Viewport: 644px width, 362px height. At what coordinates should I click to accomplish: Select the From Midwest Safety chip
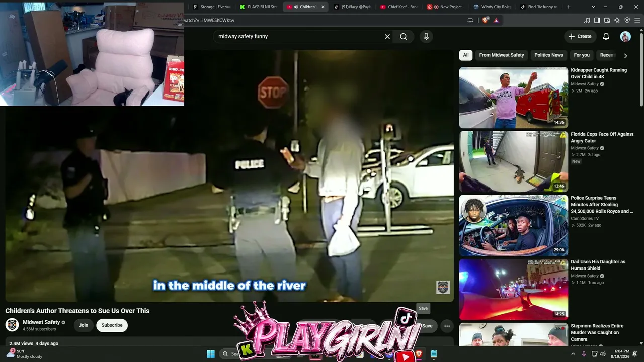pos(502,55)
